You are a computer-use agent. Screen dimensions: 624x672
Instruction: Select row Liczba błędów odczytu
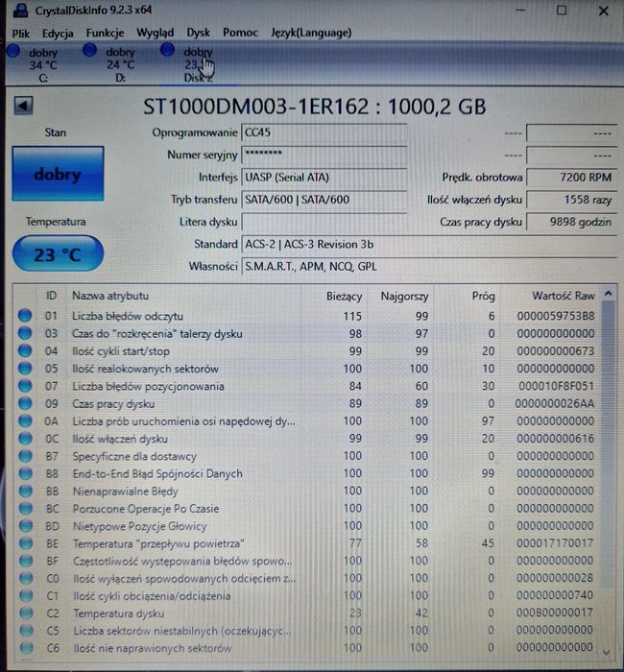tap(306, 316)
